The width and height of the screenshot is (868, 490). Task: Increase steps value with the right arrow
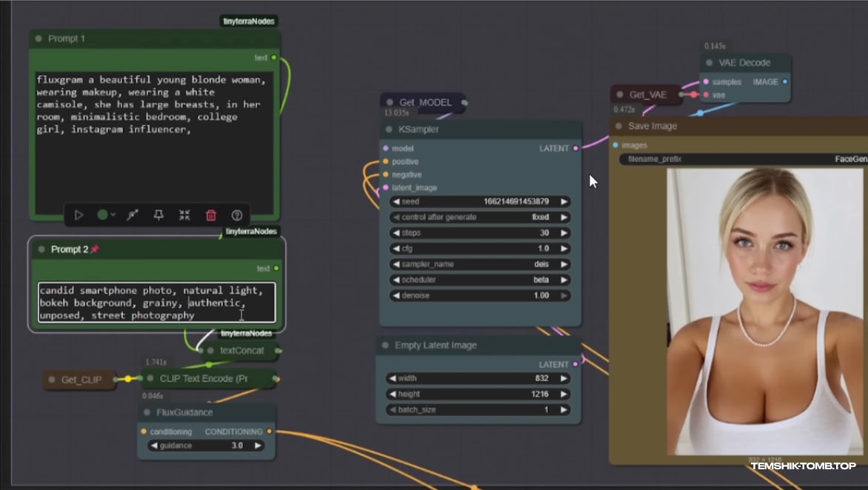(x=564, y=233)
